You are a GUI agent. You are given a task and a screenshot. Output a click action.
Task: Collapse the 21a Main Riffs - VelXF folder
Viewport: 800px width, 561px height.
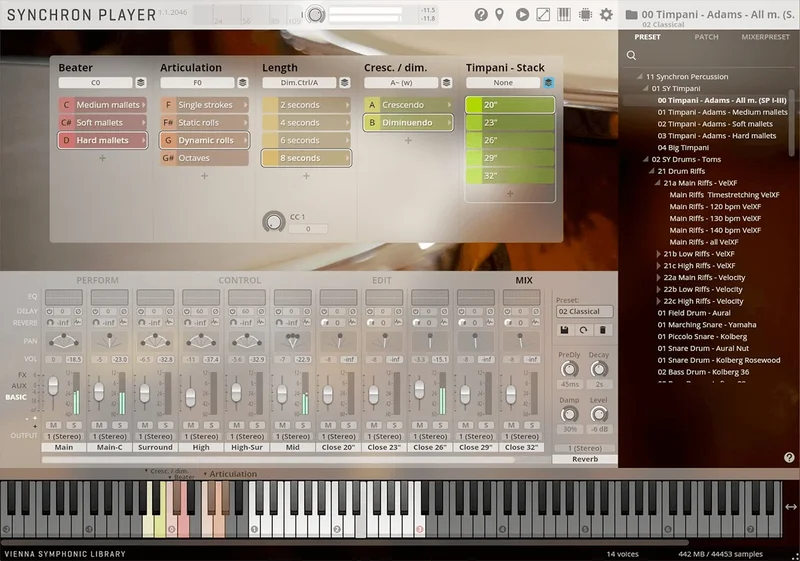click(x=657, y=183)
